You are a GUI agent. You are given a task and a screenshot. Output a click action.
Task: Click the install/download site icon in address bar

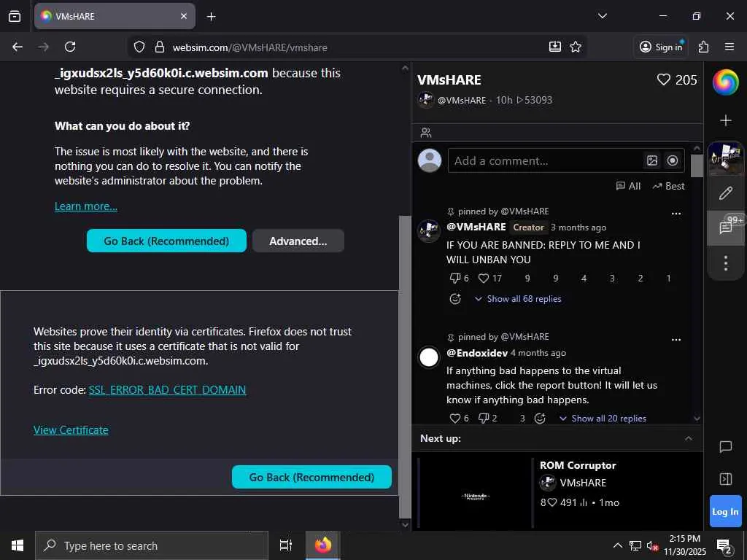tap(555, 47)
